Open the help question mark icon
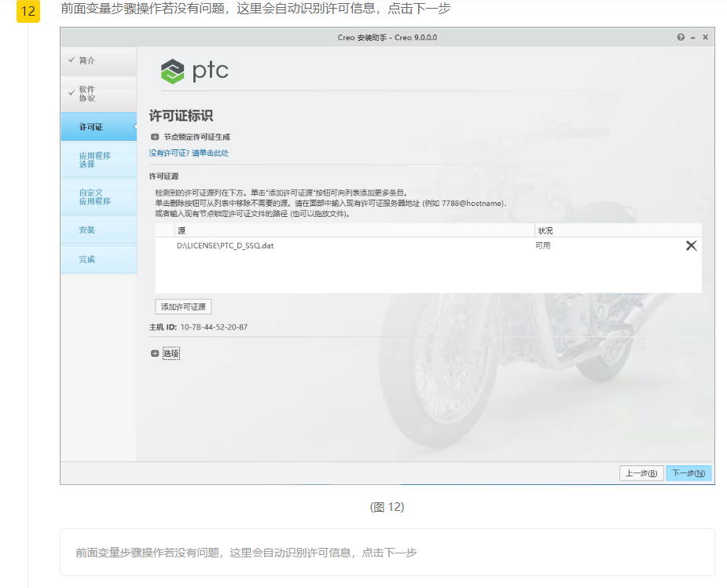The image size is (727, 588). (681, 38)
